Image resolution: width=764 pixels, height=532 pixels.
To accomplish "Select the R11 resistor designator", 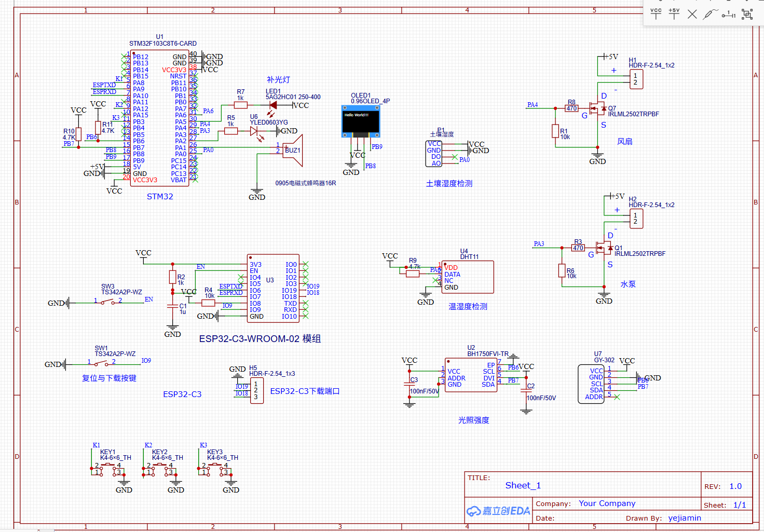I will coord(107,125).
